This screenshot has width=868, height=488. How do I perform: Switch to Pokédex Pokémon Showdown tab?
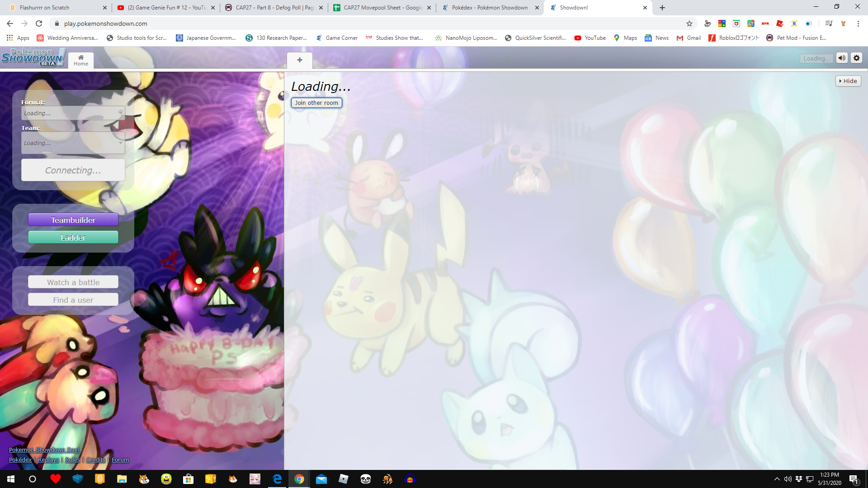click(x=490, y=8)
